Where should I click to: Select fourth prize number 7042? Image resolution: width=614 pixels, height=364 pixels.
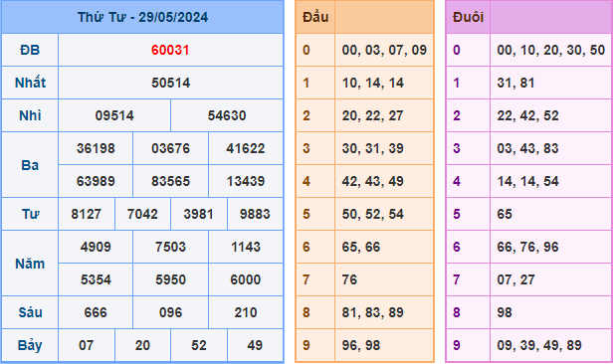(142, 214)
